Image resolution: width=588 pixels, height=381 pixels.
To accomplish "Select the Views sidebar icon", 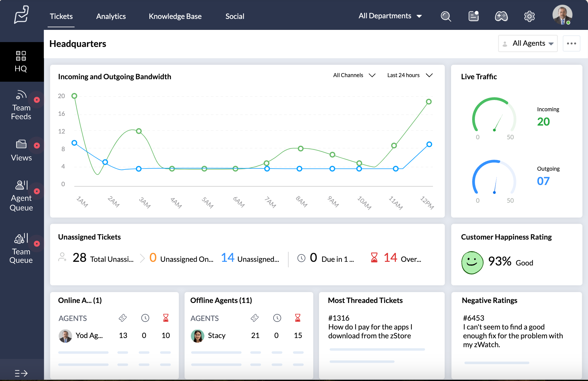I will coord(21,149).
